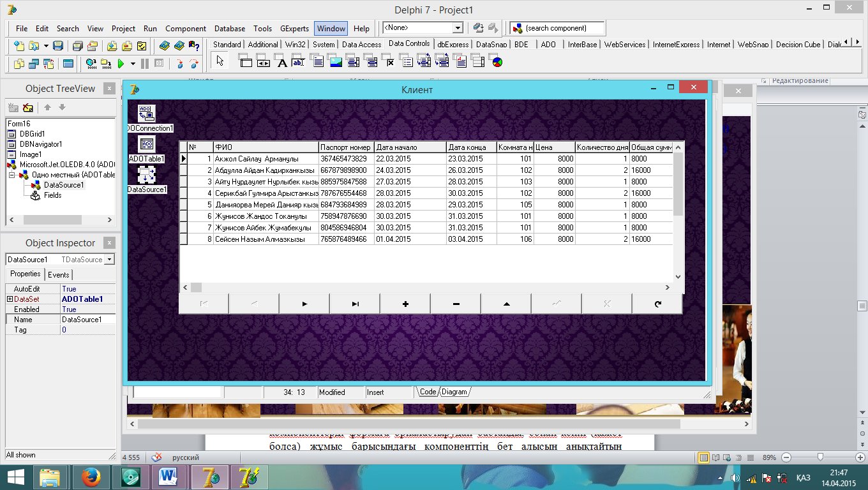Screen dimensions: 868x490
Task: Click the Step Over debug icon
Action: pyautogui.click(x=195, y=63)
